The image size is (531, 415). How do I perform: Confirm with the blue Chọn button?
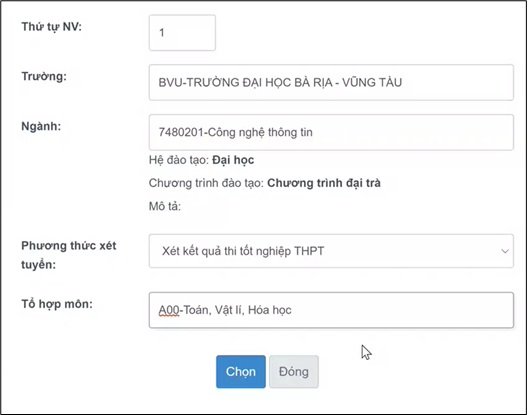[x=241, y=372]
